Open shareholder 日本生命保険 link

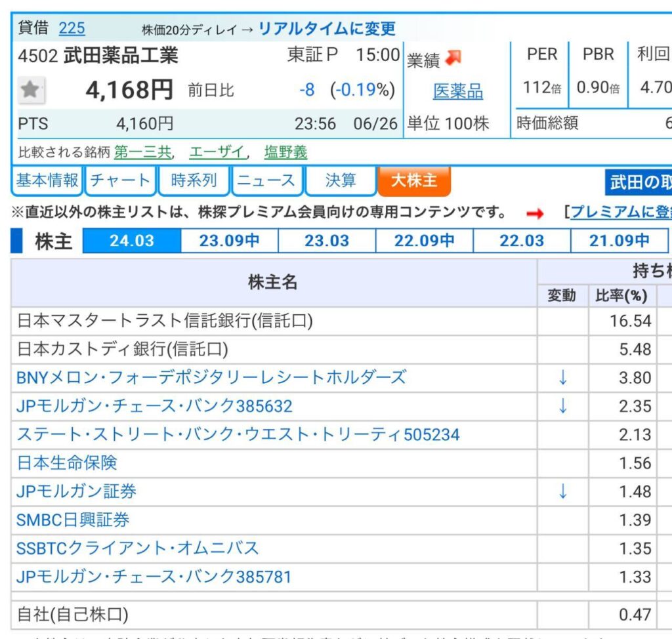(x=67, y=463)
